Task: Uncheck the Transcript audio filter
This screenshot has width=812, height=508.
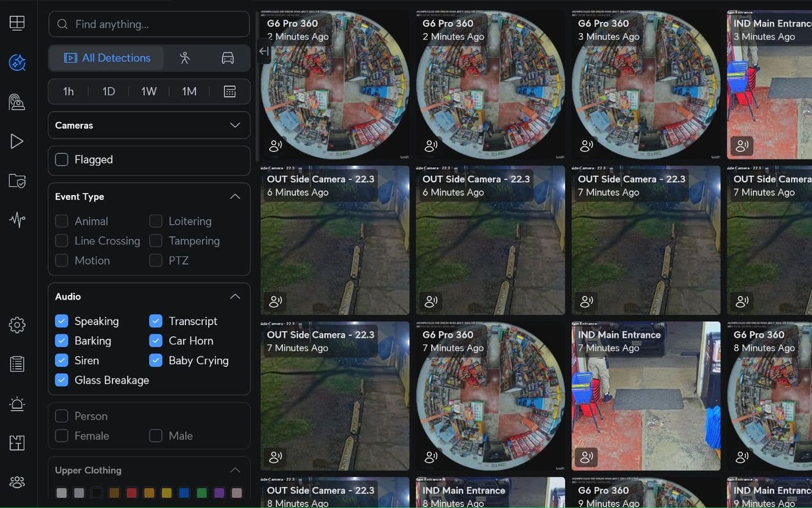Action: pyautogui.click(x=155, y=320)
